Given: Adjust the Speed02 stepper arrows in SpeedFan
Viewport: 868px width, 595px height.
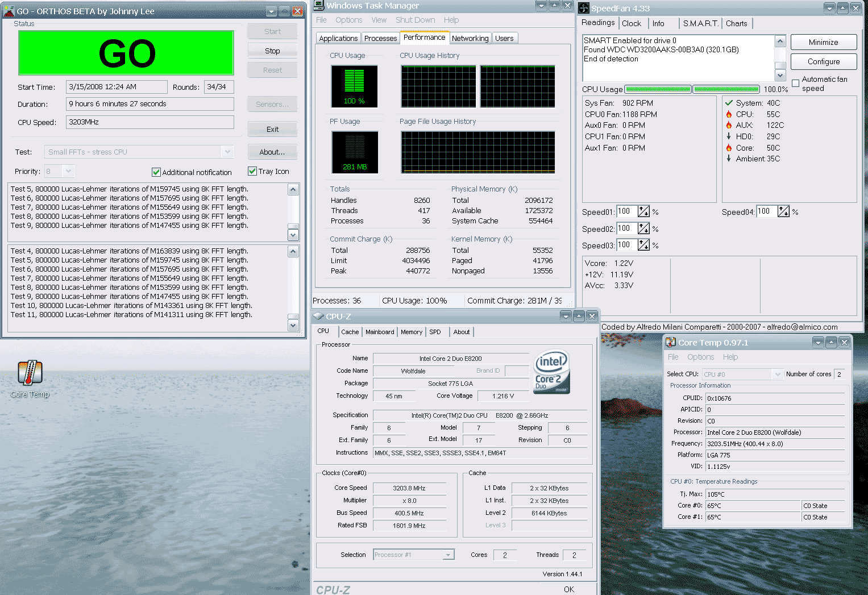Looking at the screenshot, I should click(643, 228).
